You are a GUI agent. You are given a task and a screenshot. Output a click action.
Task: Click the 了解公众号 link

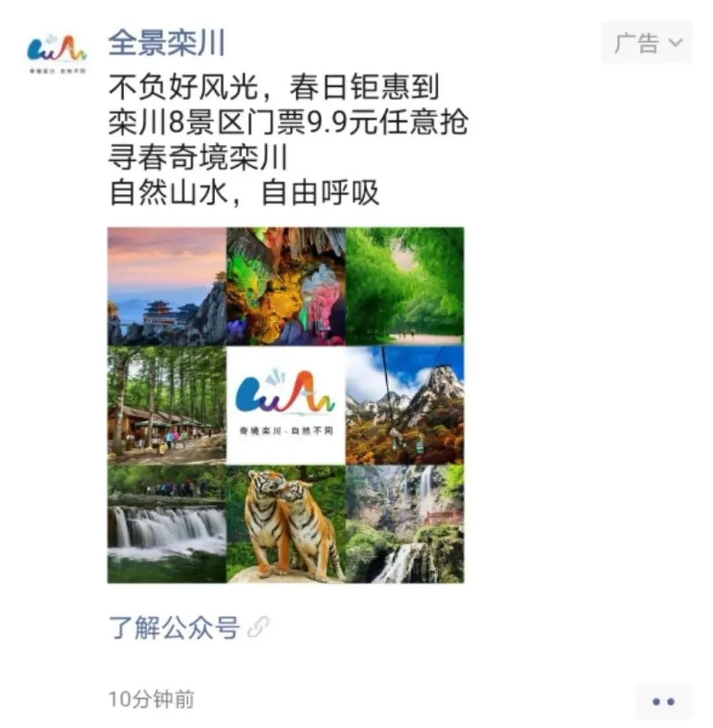click(x=174, y=628)
